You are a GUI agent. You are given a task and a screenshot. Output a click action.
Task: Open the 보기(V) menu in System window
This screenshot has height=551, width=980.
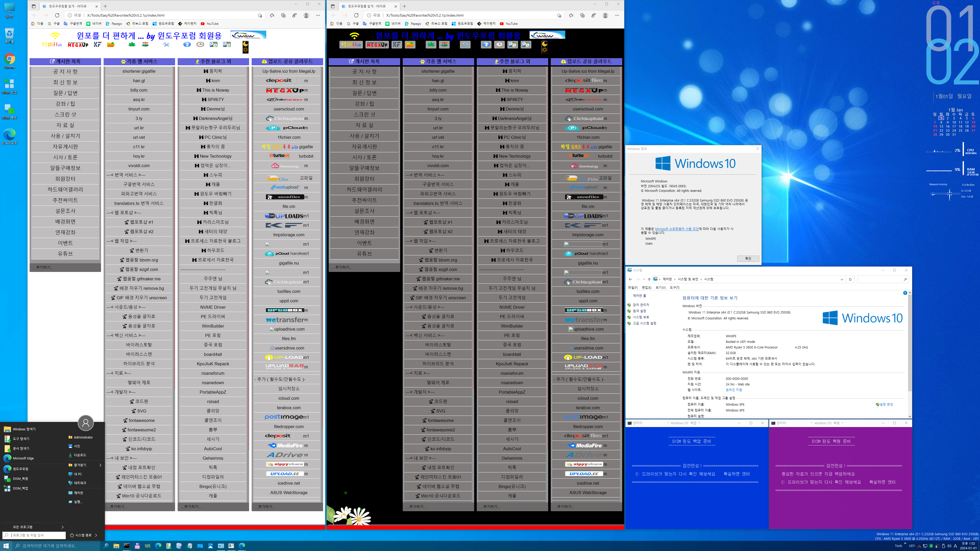660,287
